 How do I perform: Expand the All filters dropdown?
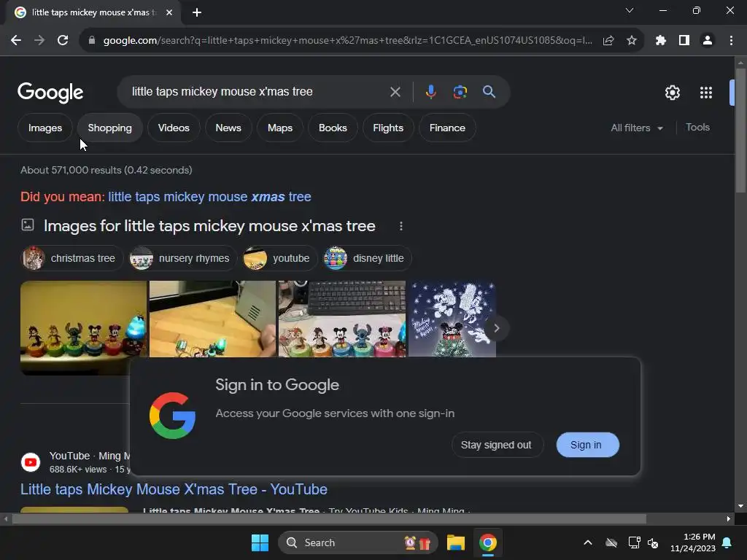tap(637, 128)
